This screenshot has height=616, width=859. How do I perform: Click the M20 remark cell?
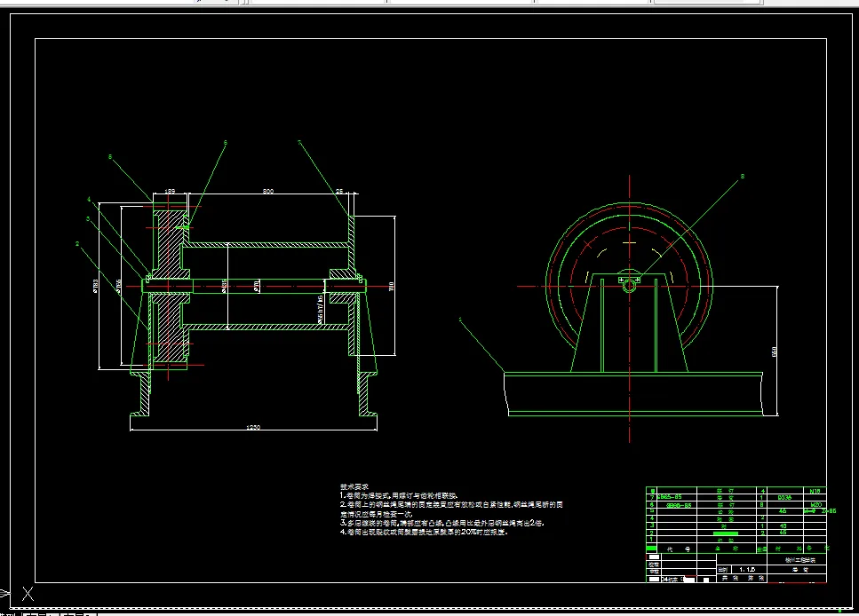click(815, 504)
